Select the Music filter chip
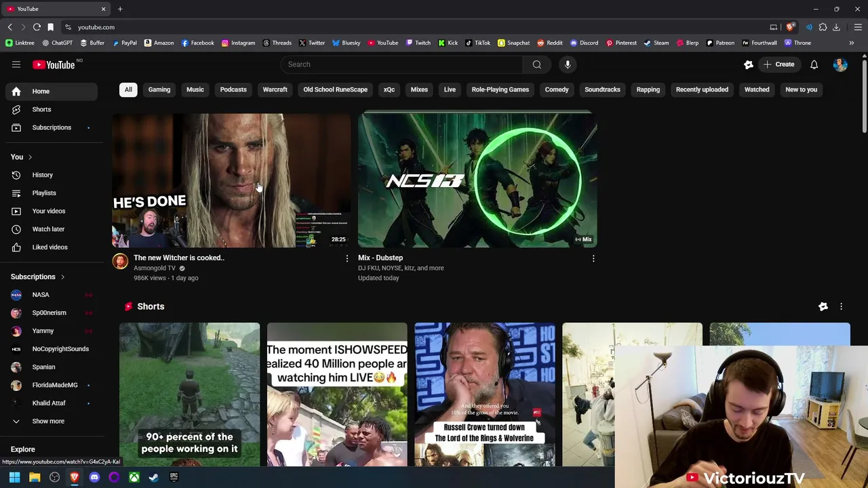This screenshot has width=868, height=488. [x=195, y=89]
